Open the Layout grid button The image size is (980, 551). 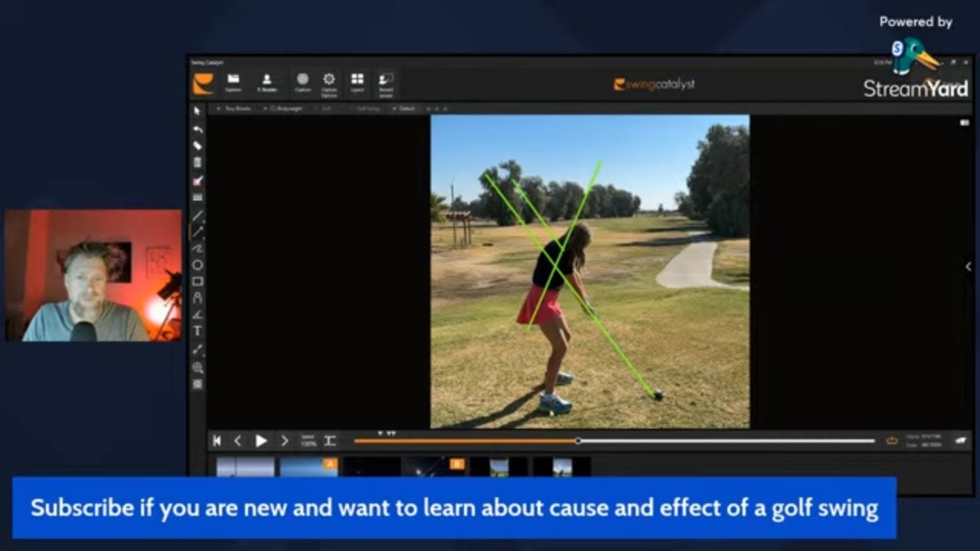[357, 83]
